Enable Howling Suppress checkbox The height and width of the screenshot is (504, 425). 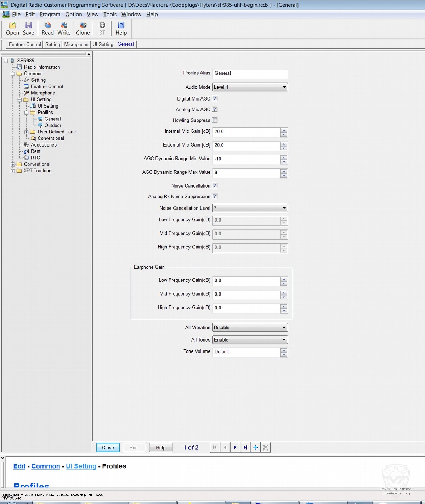215,120
